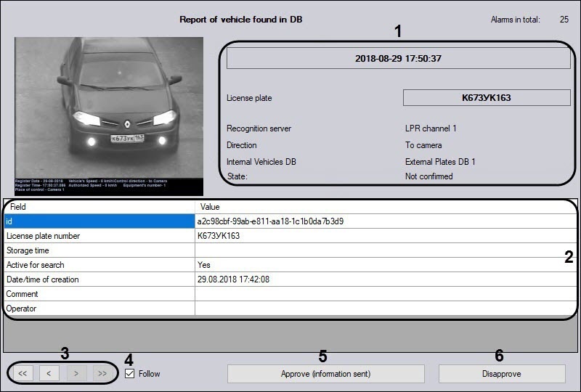Click the License plate field K673УК163
581x392 pixels.
click(x=487, y=98)
